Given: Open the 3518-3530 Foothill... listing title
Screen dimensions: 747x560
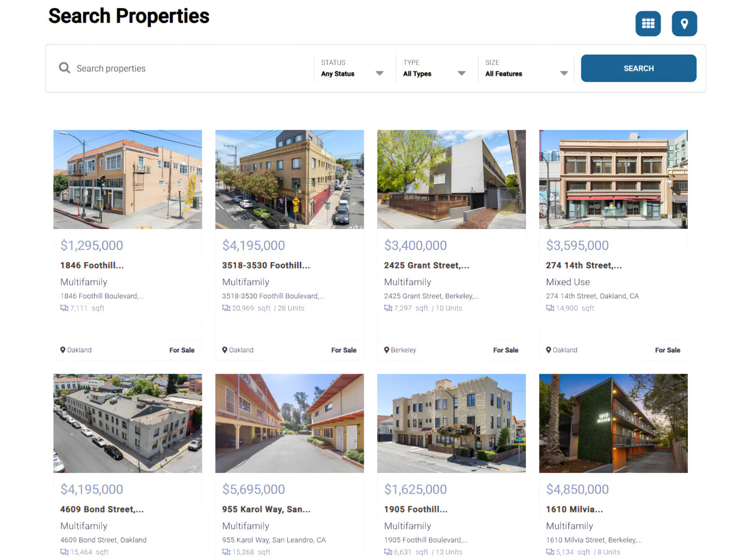Looking at the screenshot, I should (x=266, y=265).
